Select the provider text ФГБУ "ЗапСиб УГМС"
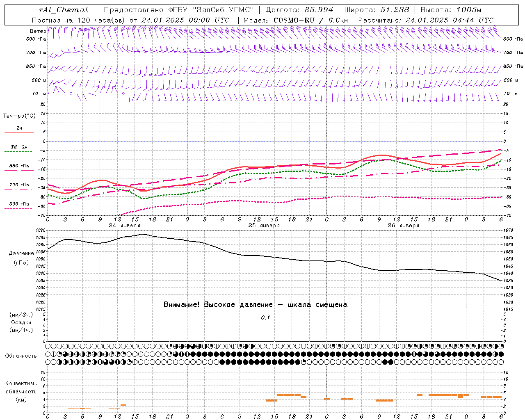Screen dimensions: 525x420 click(x=211, y=10)
